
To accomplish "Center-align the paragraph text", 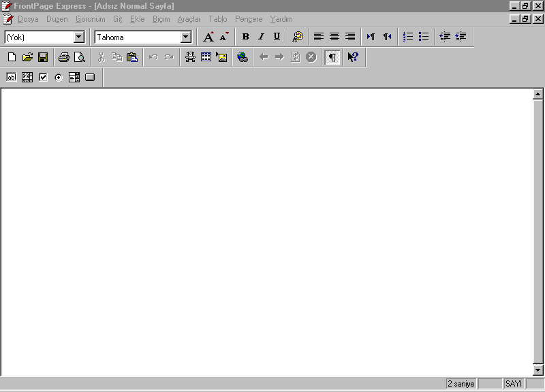I will coord(334,37).
